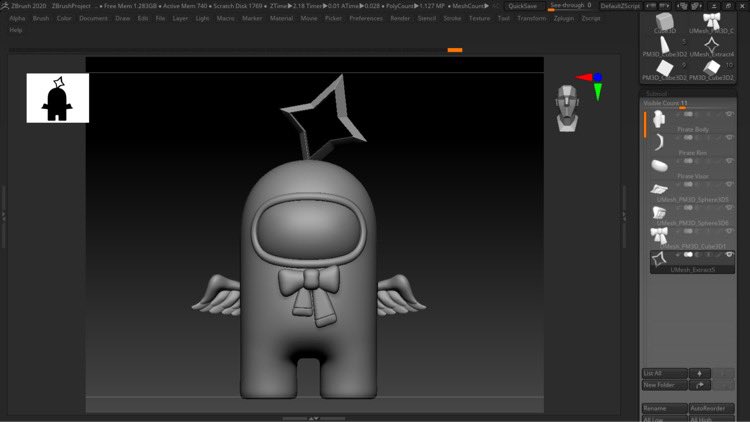750x422 pixels.
Task: Open the File menu
Action: (x=160, y=18)
